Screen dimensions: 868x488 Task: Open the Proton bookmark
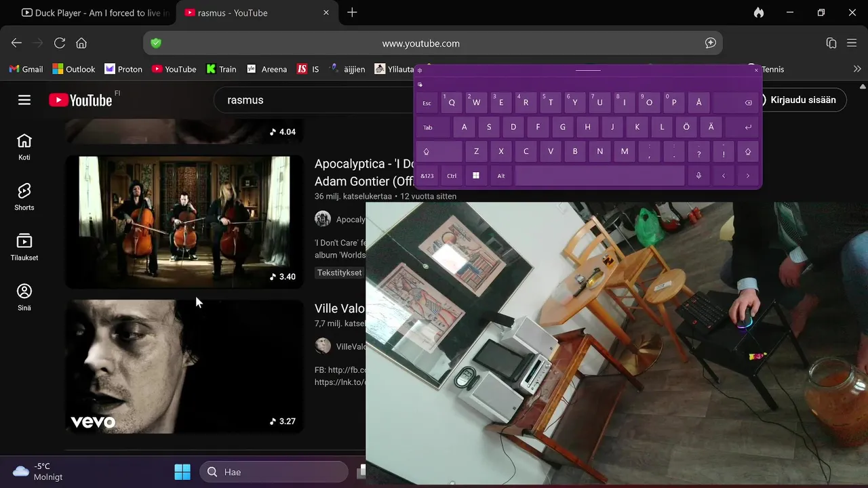[x=123, y=69]
